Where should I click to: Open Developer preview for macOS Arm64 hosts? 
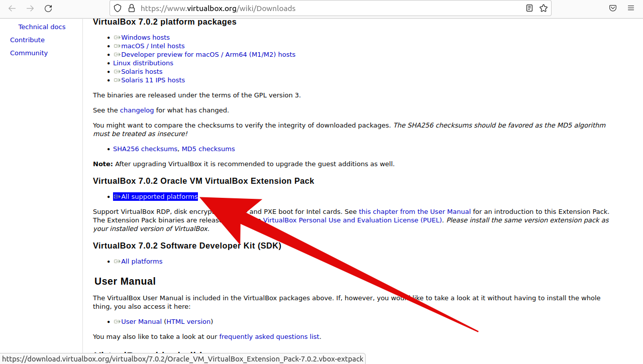[208, 54]
